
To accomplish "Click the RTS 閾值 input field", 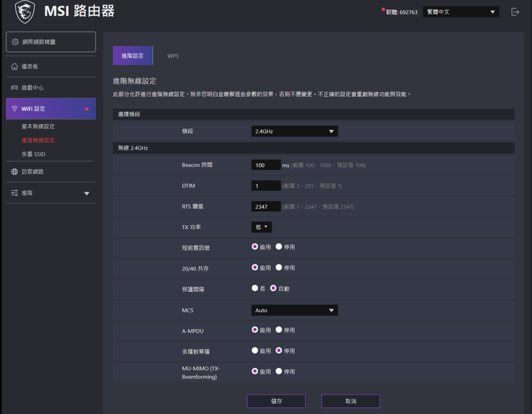I will point(265,206).
